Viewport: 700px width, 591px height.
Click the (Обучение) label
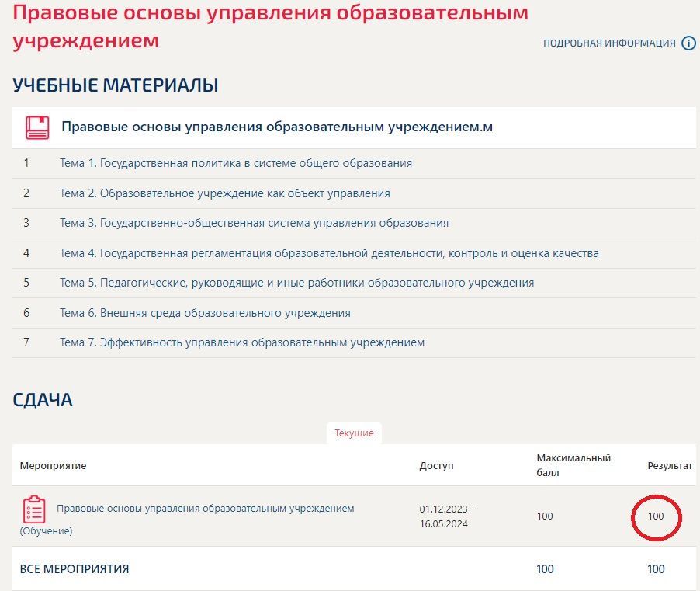(x=46, y=530)
